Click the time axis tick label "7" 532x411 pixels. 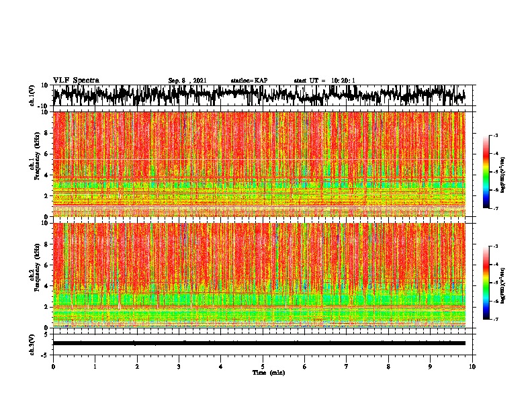click(x=347, y=367)
